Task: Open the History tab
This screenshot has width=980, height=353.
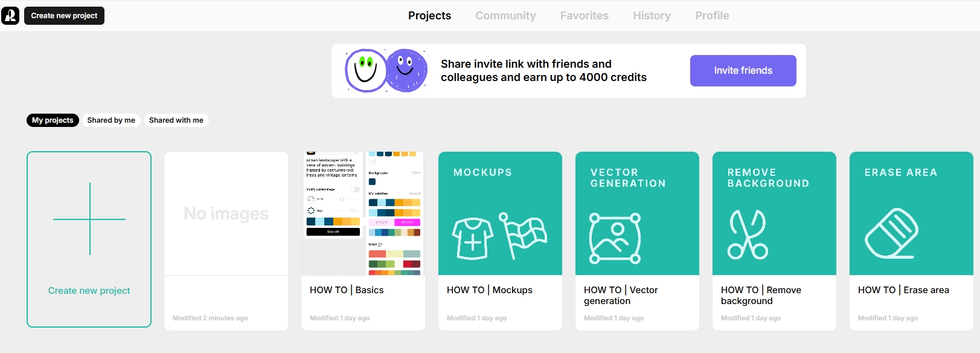Action: (652, 16)
